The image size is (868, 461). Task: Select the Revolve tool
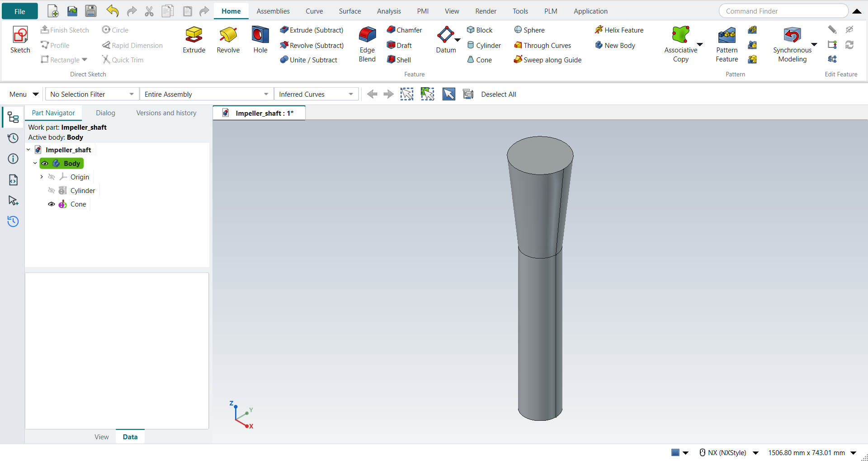228,40
